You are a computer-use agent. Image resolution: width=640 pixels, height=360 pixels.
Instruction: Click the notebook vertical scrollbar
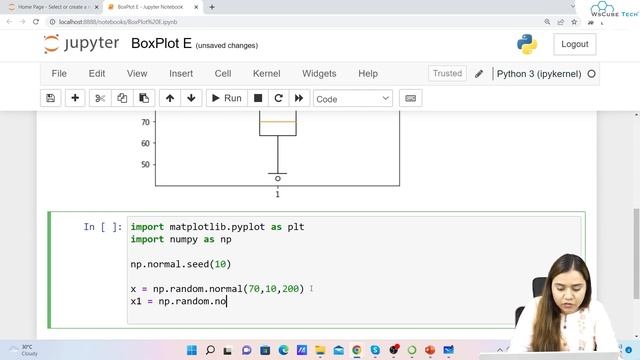pyautogui.click(x=636, y=253)
